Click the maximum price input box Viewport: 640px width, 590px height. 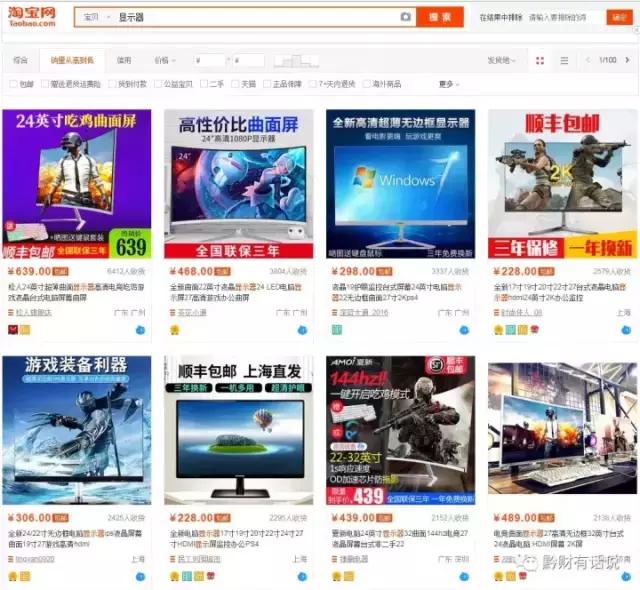point(248,60)
